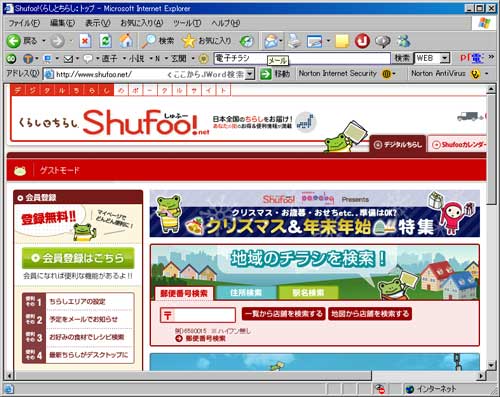
Task: Click 一覧から店舗を検索する button
Action: [x=283, y=314]
